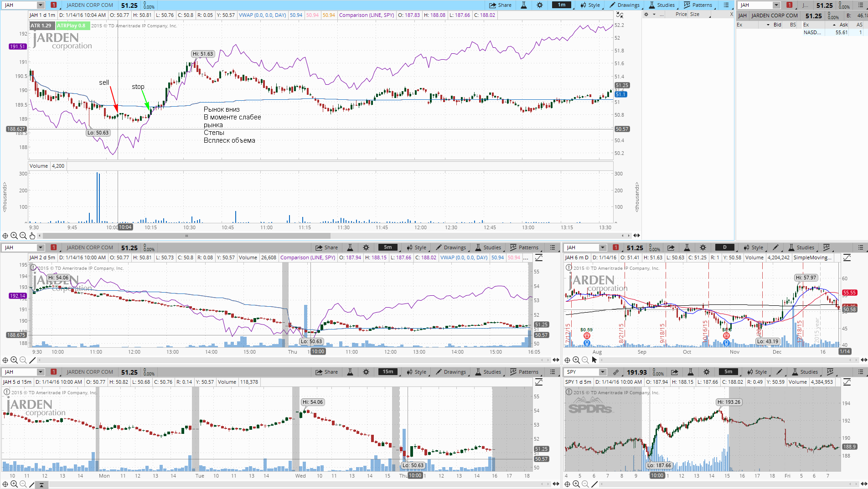Click the collapse arrows icon above the top chart price axis
The width and height of the screenshot is (868, 489).
[x=620, y=15]
